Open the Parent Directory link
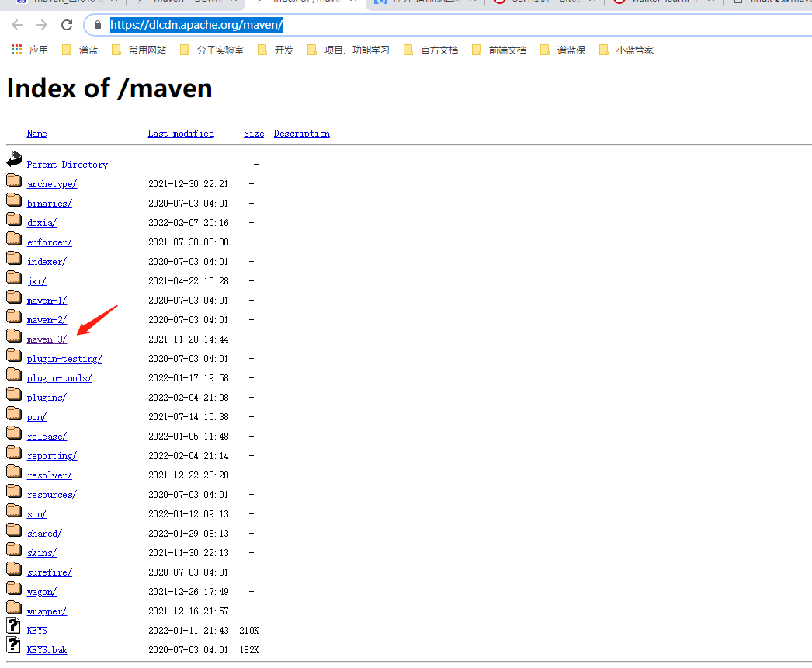This screenshot has height=668, width=812. click(68, 164)
